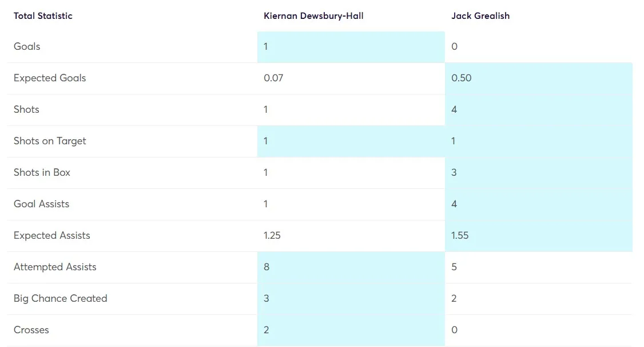Click the Shots in Box row label
Image resolution: width=644 pixels, height=347 pixels.
tap(42, 172)
